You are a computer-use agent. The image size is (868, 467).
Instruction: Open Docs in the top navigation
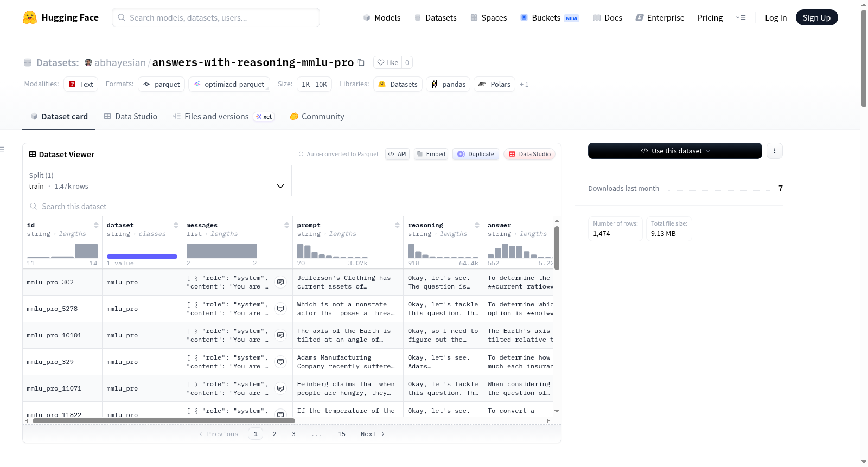point(608,17)
